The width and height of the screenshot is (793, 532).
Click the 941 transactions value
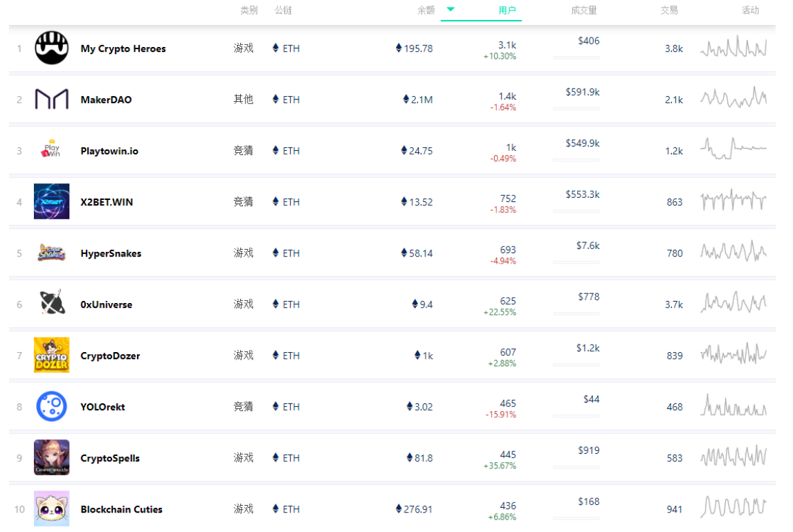point(675,509)
